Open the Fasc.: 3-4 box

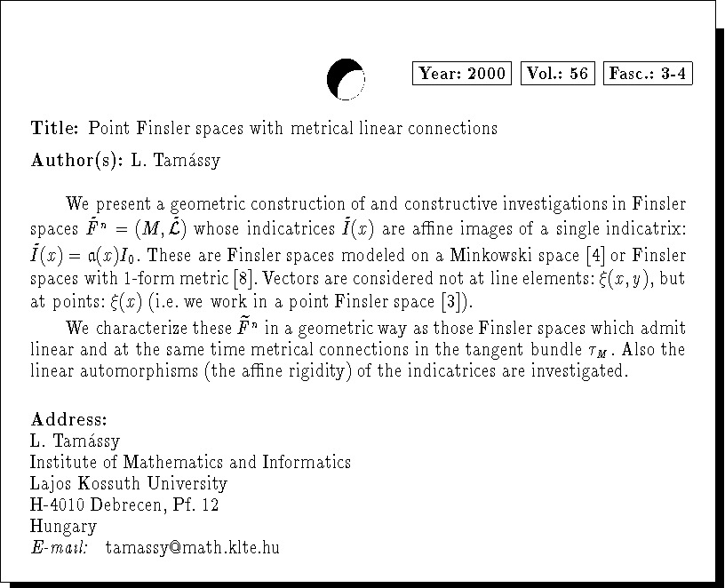pyautogui.click(x=648, y=74)
